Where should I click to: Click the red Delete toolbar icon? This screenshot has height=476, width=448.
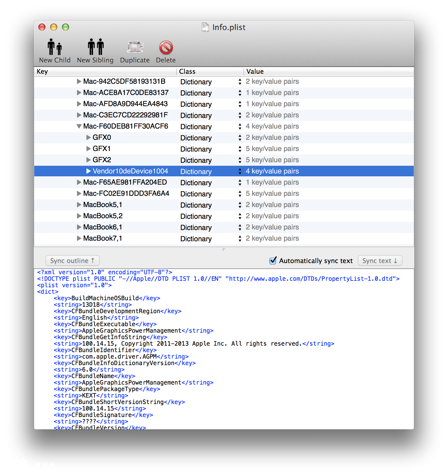[166, 47]
